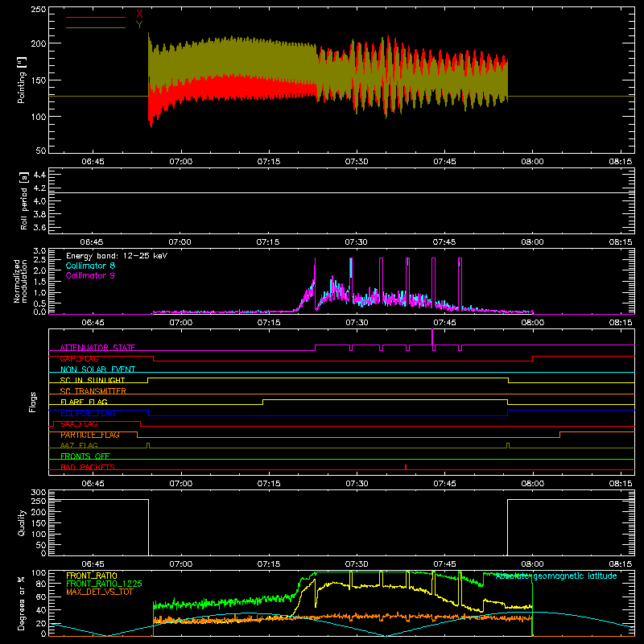Viewport: 644px width, 644px height.
Task: Click the cyan 'Collimator 8' legend label
Action: pos(90,266)
